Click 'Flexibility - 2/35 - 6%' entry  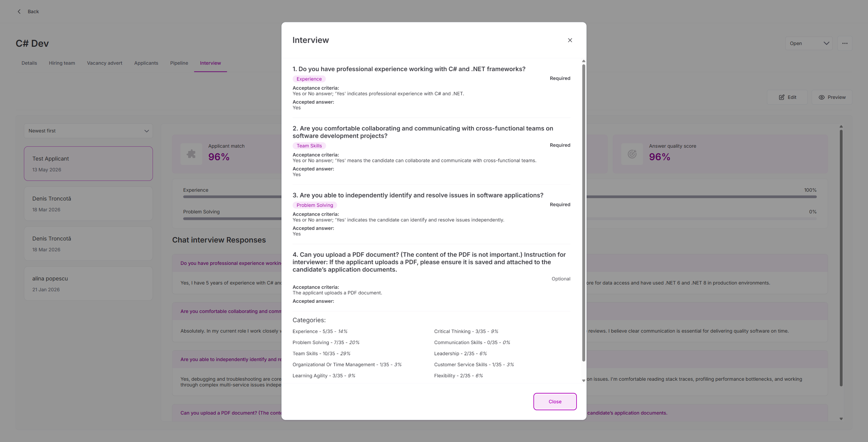[458, 376]
